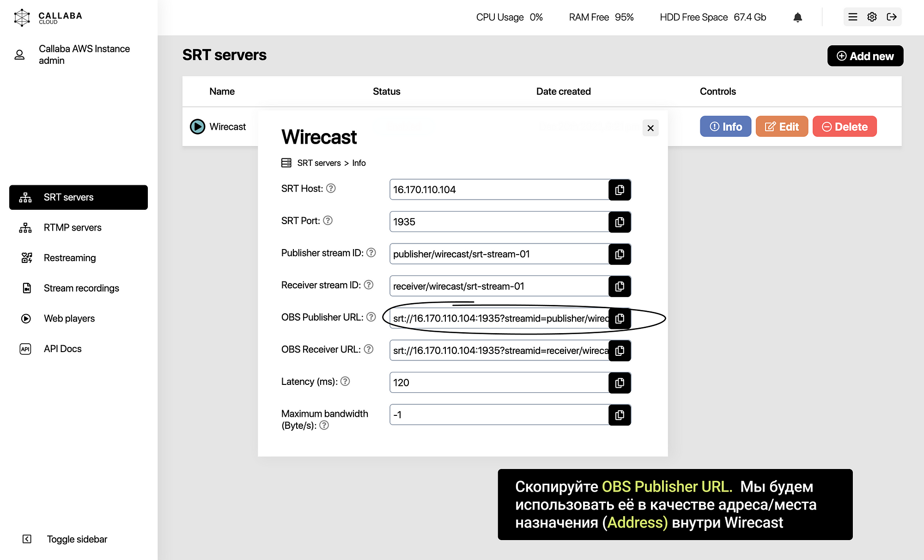Show help for SRT Port
Viewport: 924px width, 560px height.
click(x=328, y=220)
